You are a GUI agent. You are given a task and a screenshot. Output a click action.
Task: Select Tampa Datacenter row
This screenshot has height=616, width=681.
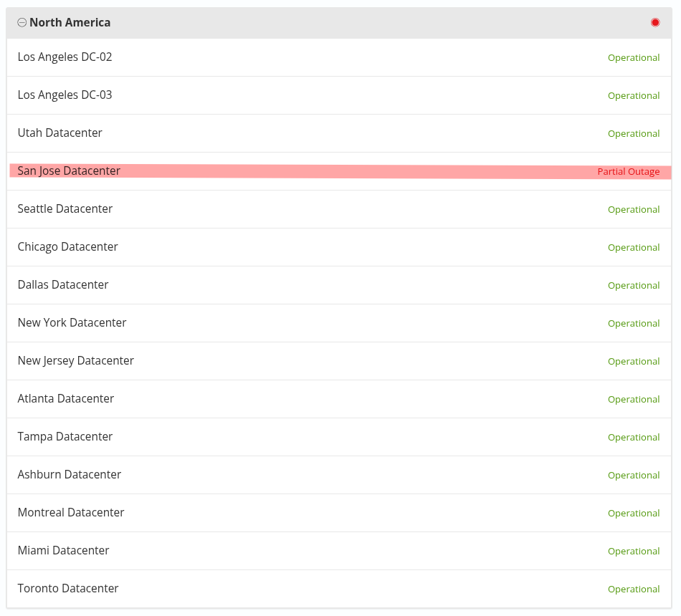click(x=65, y=437)
